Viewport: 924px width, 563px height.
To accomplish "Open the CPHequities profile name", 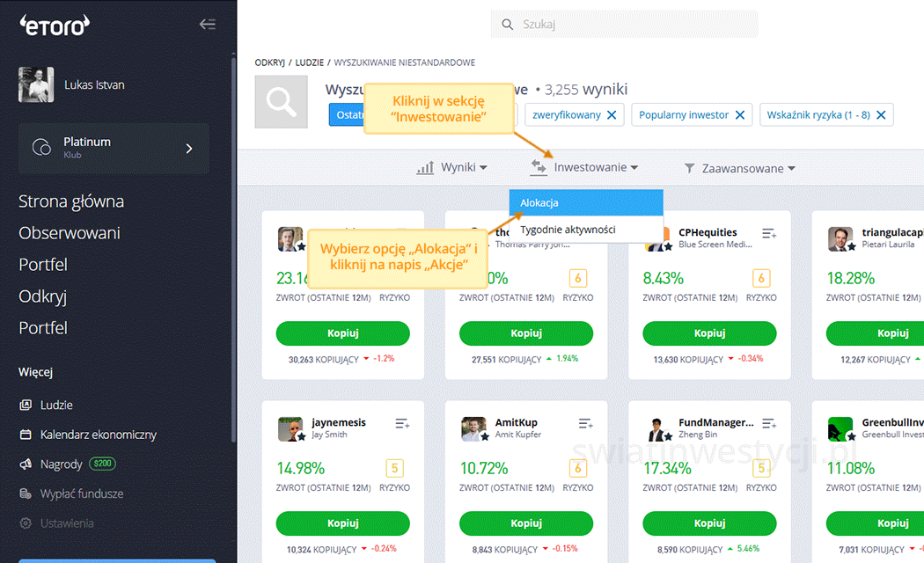I will point(708,232).
